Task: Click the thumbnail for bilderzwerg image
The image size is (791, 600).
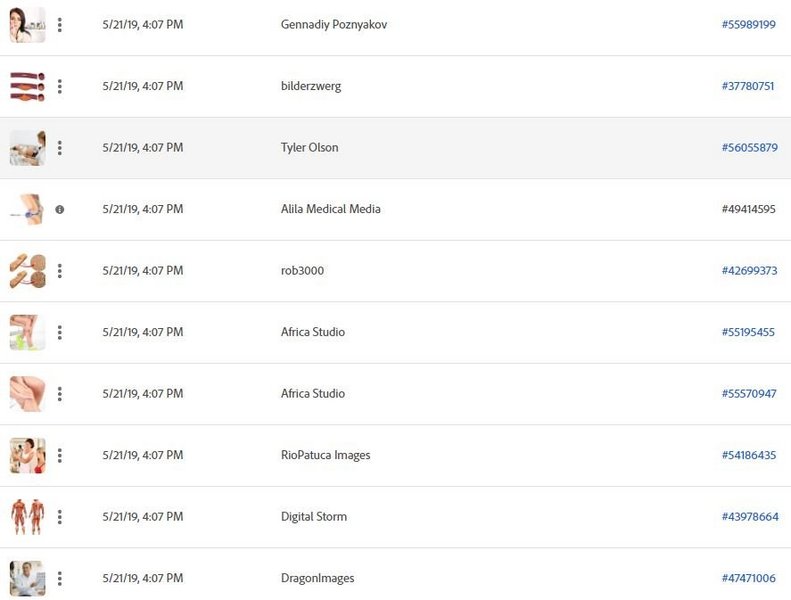Action: pyautogui.click(x=27, y=87)
